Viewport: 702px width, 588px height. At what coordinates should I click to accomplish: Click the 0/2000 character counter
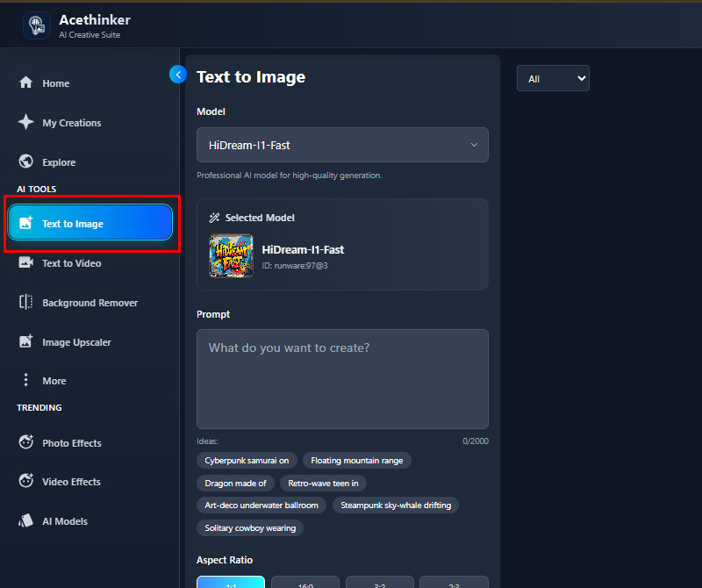[x=476, y=441]
